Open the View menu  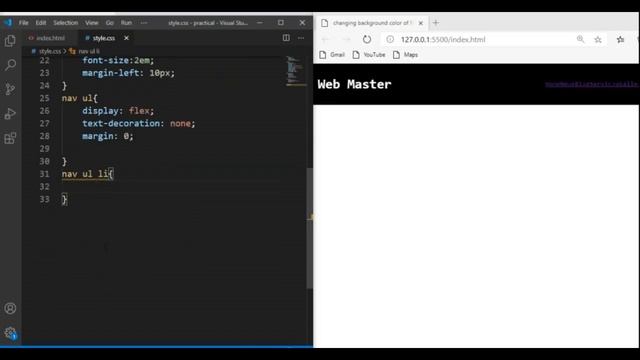click(x=91, y=23)
